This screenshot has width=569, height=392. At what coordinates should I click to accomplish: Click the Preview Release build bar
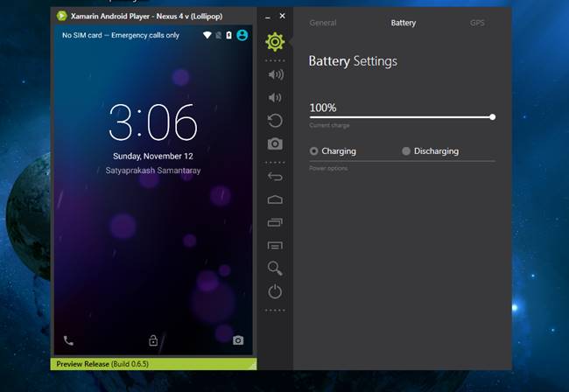tap(153, 364)
